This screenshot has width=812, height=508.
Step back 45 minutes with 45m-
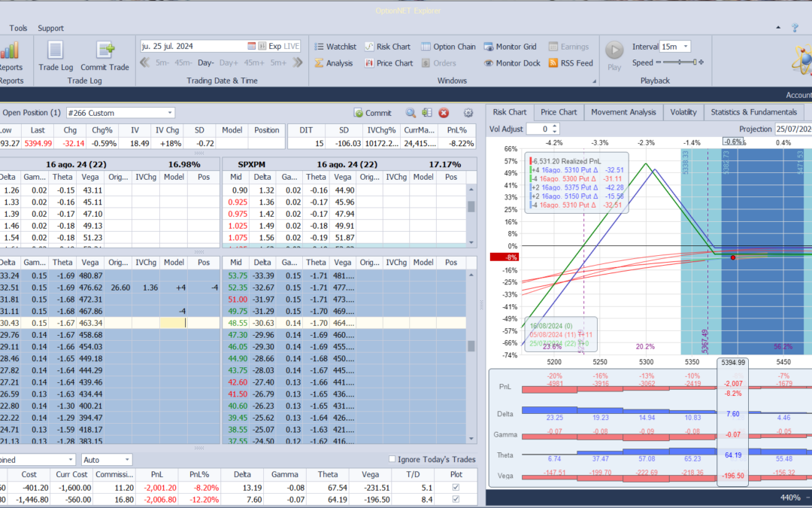[183, 62]
